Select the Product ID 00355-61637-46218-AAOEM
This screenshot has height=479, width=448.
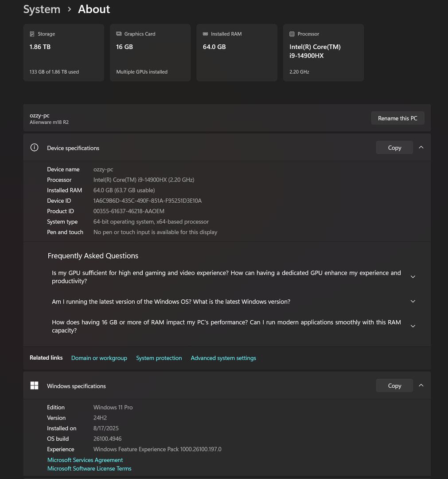click(129, 211)
